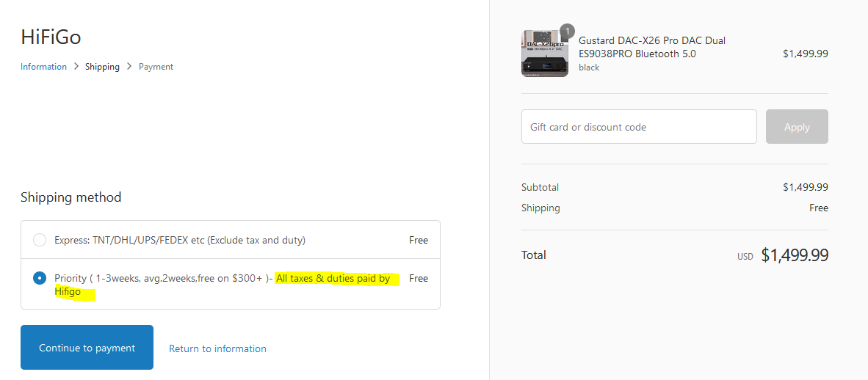Click the Payment breadcrumb step

tap(156, 66)
